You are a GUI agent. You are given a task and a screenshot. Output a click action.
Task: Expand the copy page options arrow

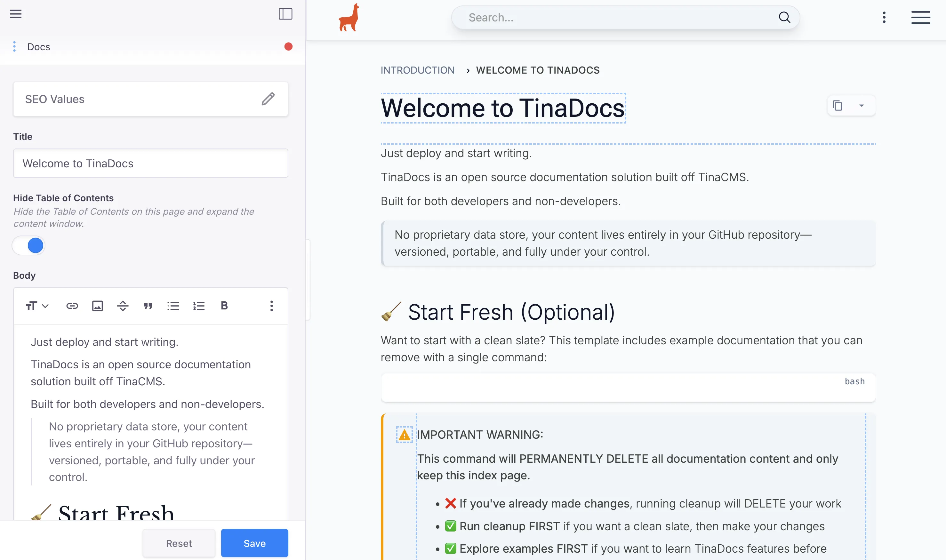(x=862, y=106)
